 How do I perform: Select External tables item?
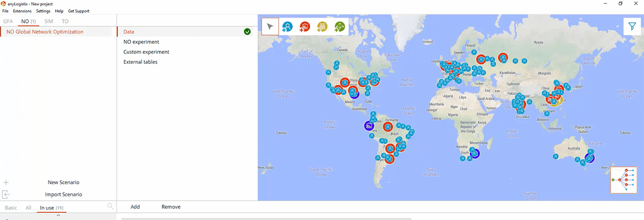(x=140, y=62)
